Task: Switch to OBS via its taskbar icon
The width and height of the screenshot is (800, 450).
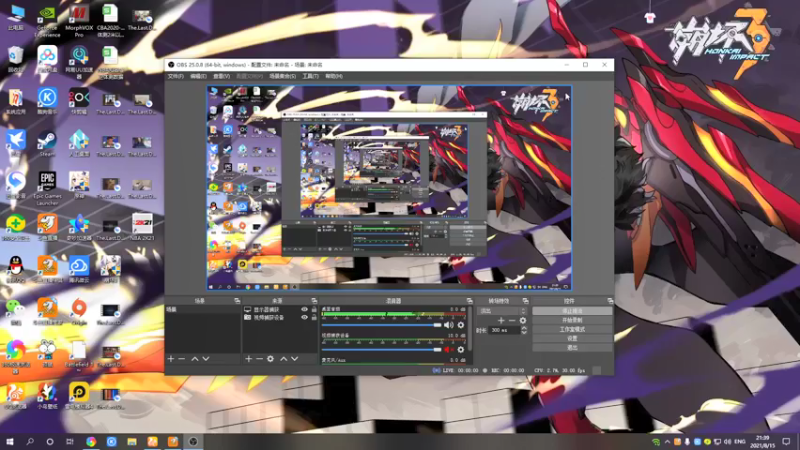Action: point(193,442)
